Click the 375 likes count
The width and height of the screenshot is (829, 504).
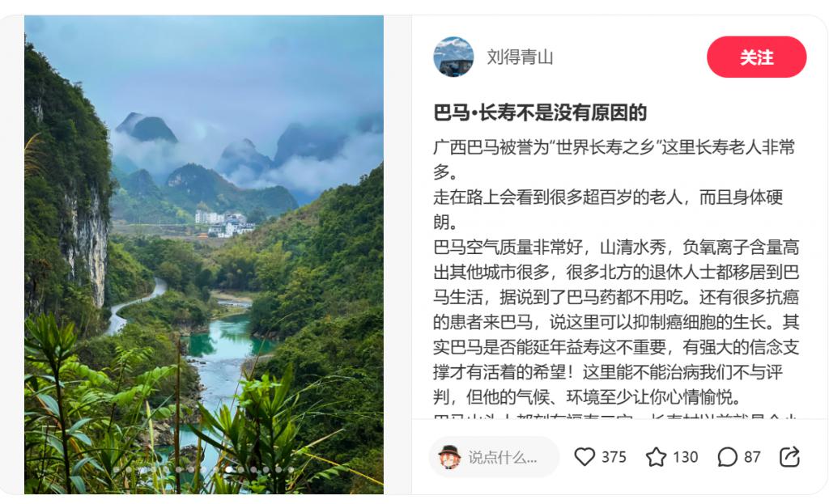click(614, 457)
